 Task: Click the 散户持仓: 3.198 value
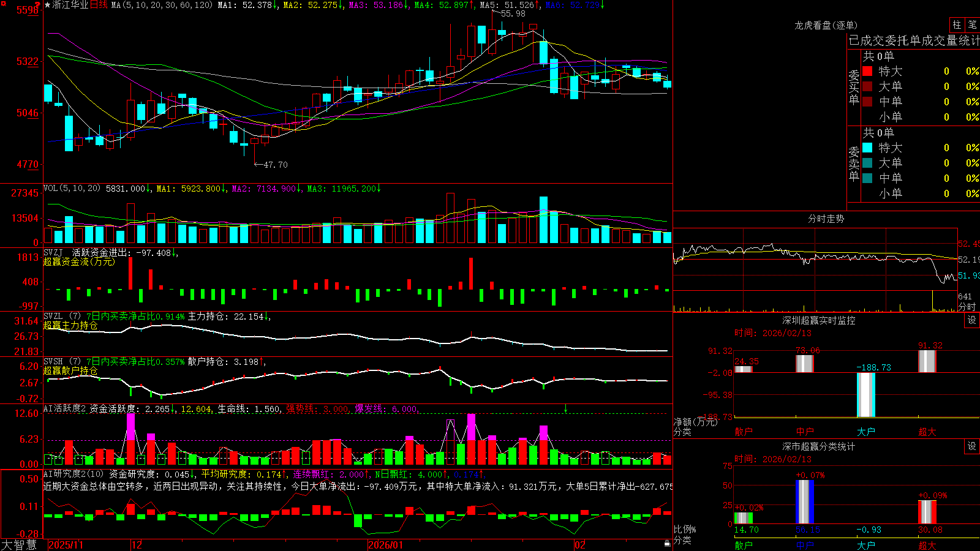(x=224, y=362)
